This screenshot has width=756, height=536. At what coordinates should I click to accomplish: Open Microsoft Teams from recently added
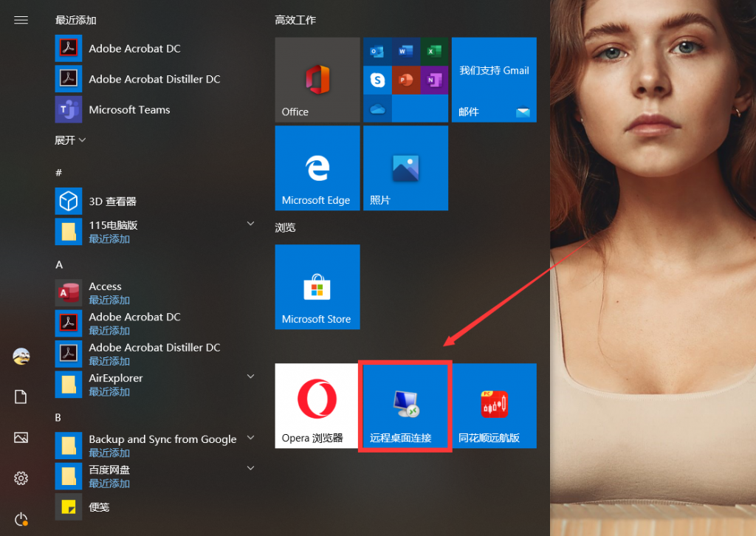pos(155,109)
